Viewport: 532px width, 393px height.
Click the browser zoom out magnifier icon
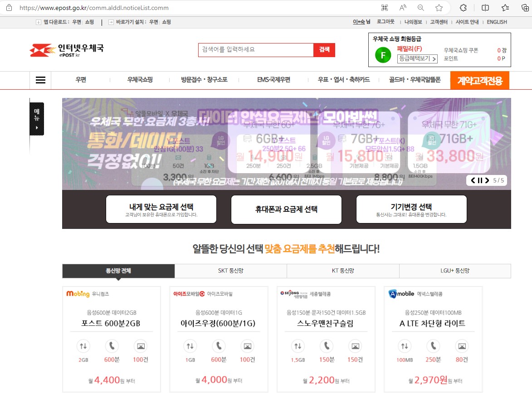coord(421,7)
